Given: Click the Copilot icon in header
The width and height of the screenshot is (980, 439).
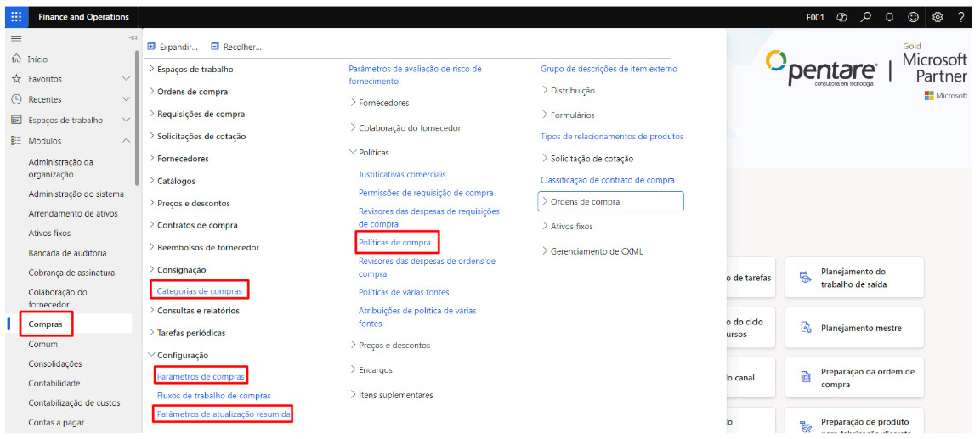Looking at the screenshot, I should 842,17.
